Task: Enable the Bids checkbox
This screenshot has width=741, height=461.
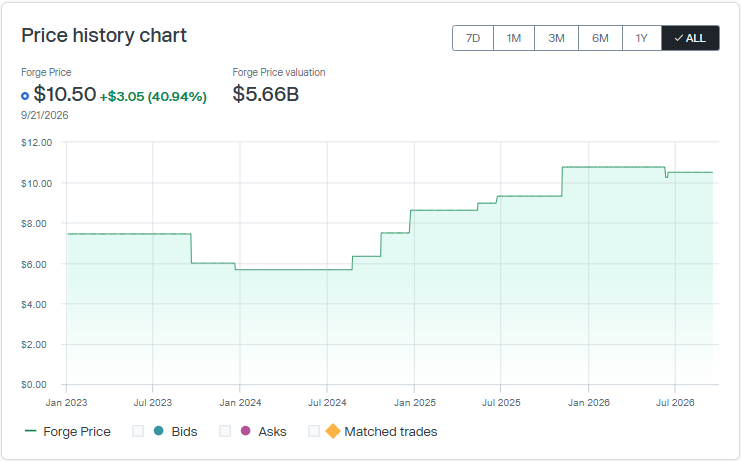Action: [138, 431]
